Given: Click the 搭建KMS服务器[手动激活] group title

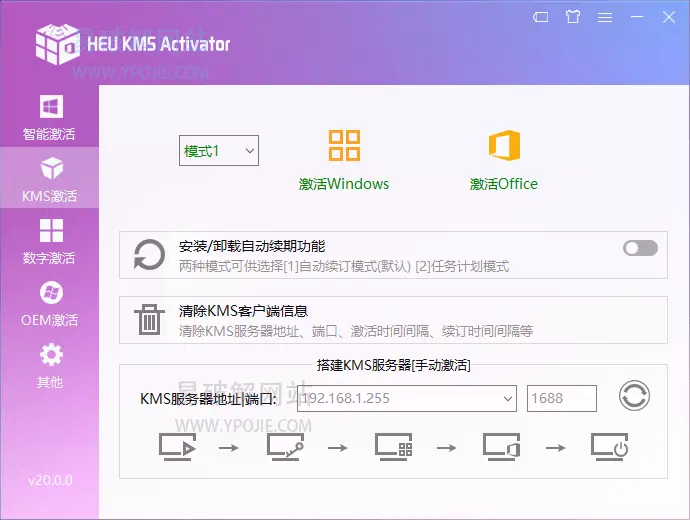Looking at the screenshot, I should point(393,365).
